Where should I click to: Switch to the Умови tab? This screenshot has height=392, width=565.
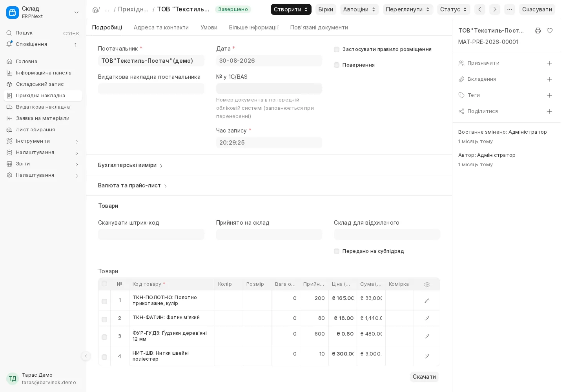pyautogui.click(x=209, y=27)
